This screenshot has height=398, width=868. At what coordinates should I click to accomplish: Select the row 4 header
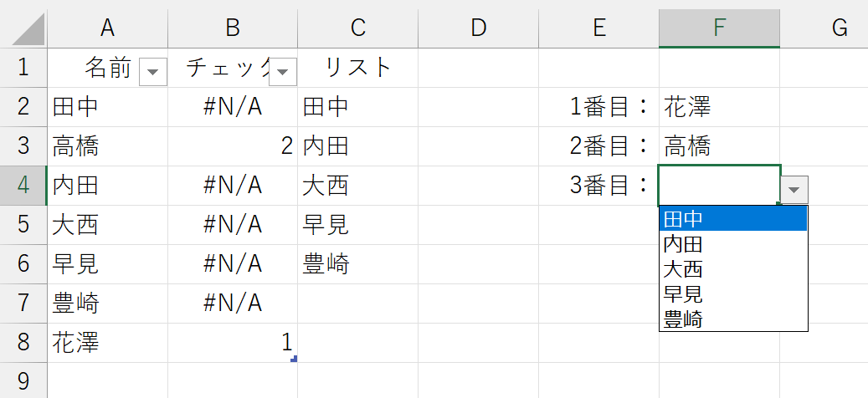(23, 185)
